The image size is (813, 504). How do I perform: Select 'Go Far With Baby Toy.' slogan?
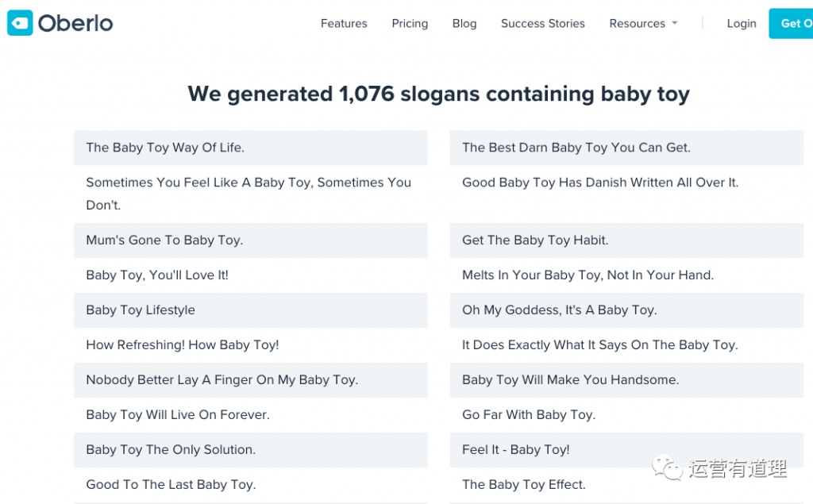pos(626,415)
